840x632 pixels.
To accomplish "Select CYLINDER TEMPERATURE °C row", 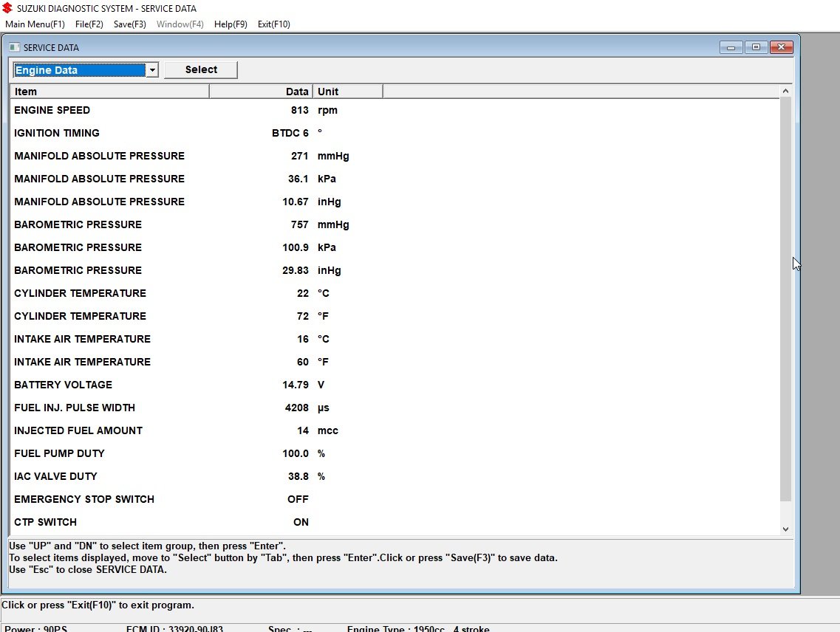I will point(395,294).
